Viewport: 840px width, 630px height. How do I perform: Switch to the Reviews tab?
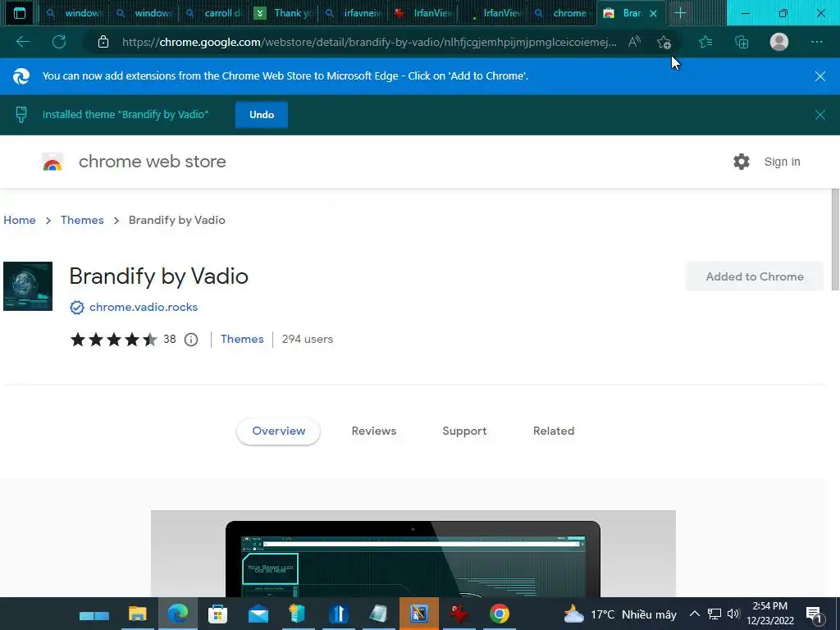coord(374,431)
